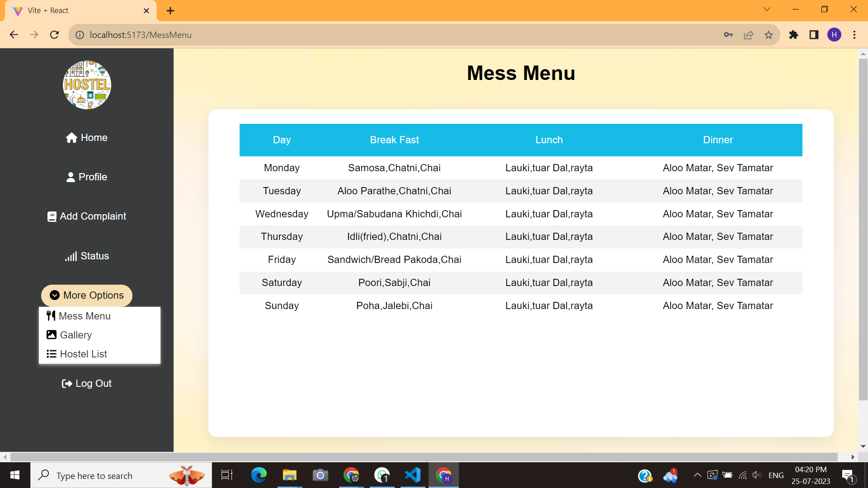Open Microsoft Edge from the taskbar

tap(259, 475)
